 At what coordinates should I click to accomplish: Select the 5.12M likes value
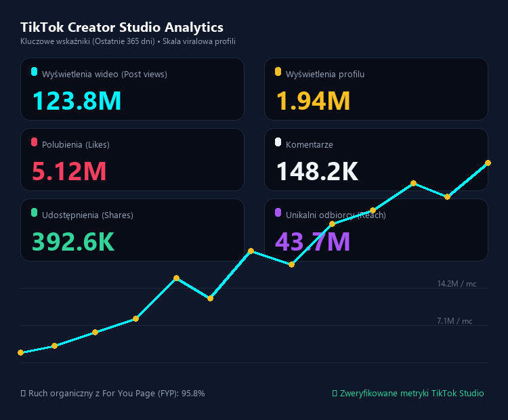(69, 171)
